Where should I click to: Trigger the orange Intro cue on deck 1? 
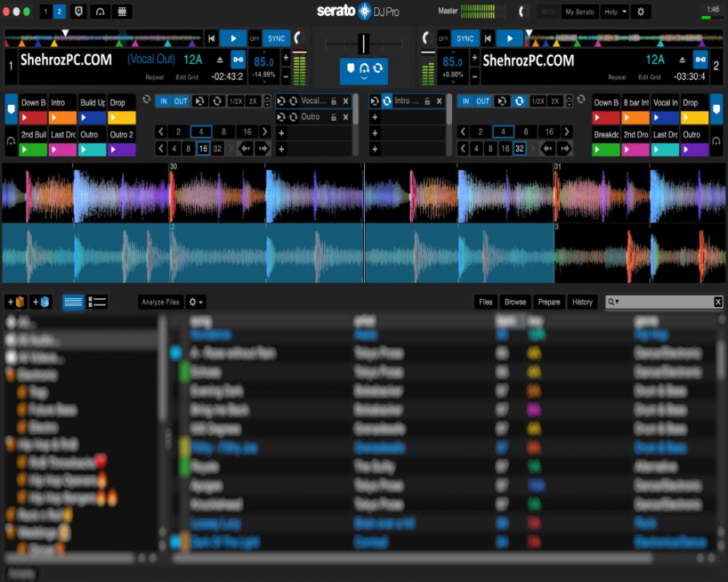62,118
